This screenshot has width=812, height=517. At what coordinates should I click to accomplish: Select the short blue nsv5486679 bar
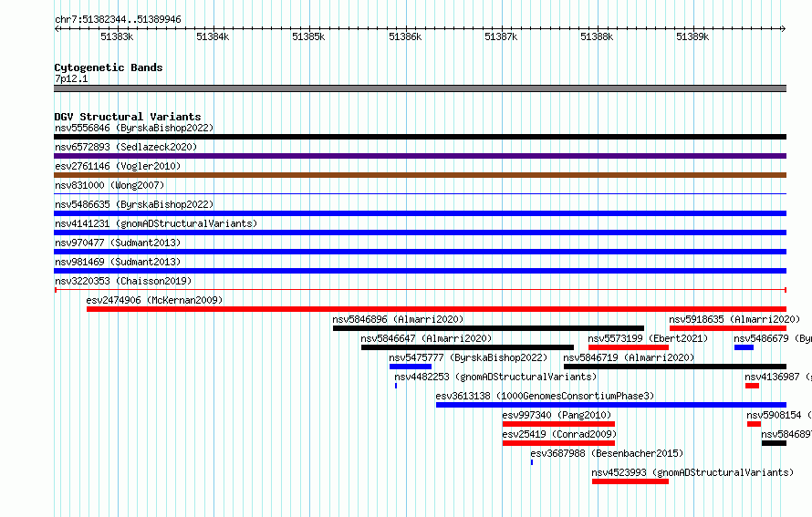coord(744,347)
